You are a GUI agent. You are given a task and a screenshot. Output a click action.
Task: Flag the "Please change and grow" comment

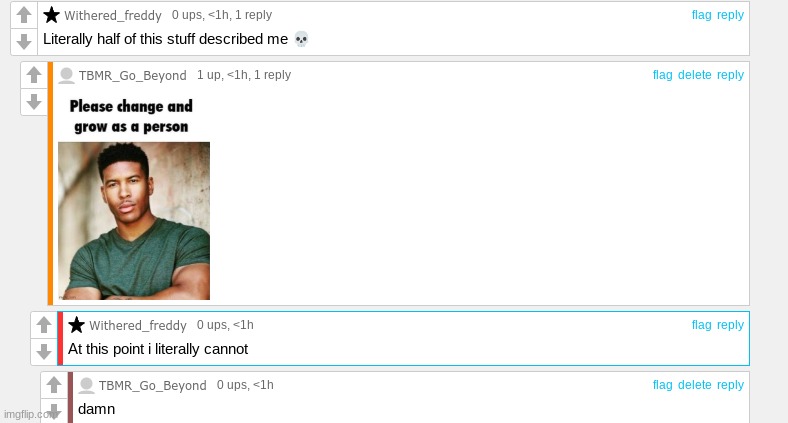(x=662, y=75)
